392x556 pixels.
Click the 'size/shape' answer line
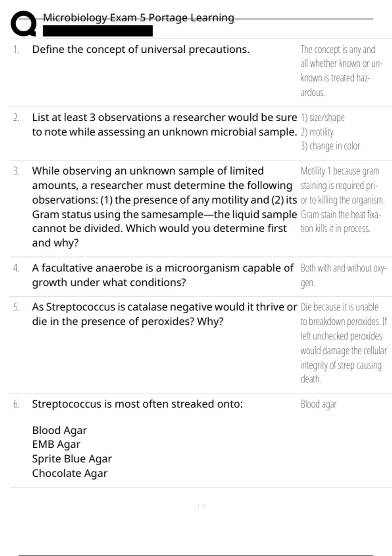tap(323, 117)
